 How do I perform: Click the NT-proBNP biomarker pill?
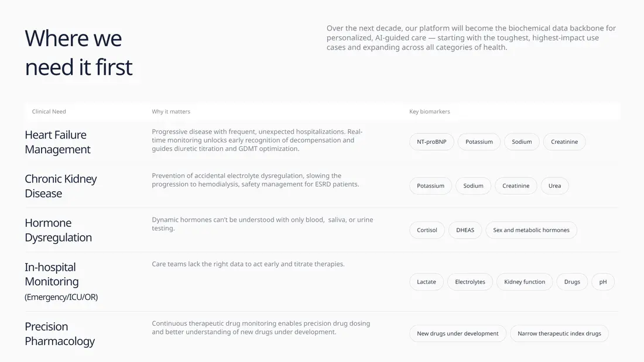431,142
